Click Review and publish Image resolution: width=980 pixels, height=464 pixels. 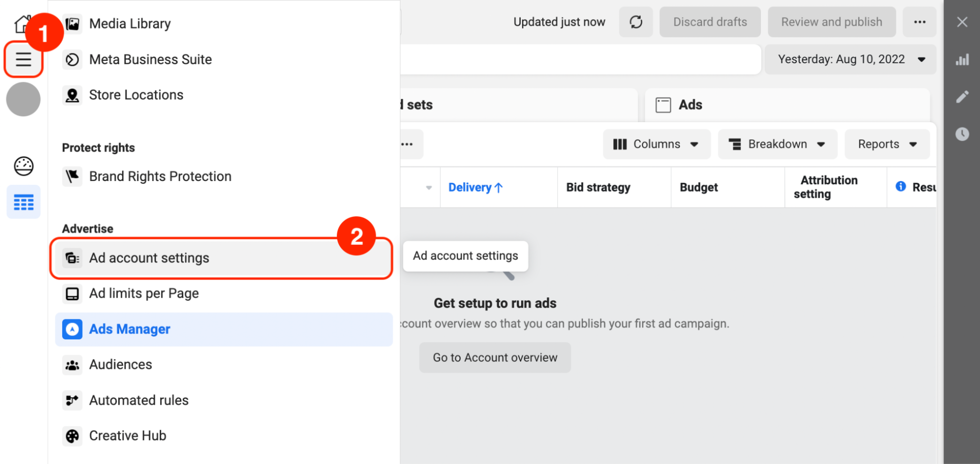(x=831, y=22)
